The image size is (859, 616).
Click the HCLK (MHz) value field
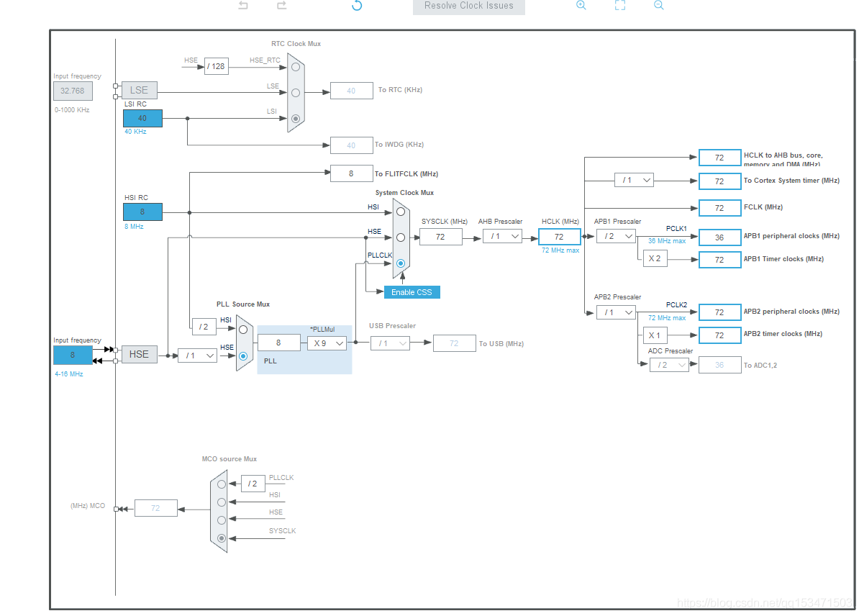[559, 237]
